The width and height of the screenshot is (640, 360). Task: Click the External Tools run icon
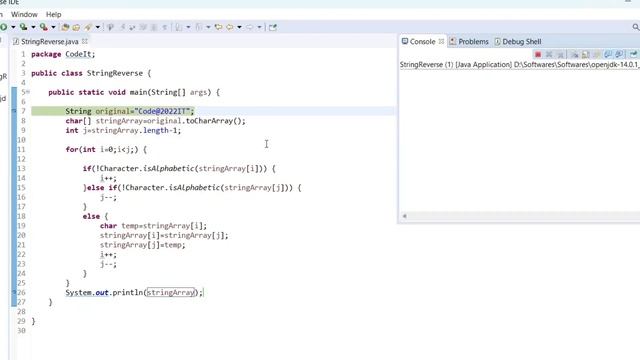pos(44,27)
